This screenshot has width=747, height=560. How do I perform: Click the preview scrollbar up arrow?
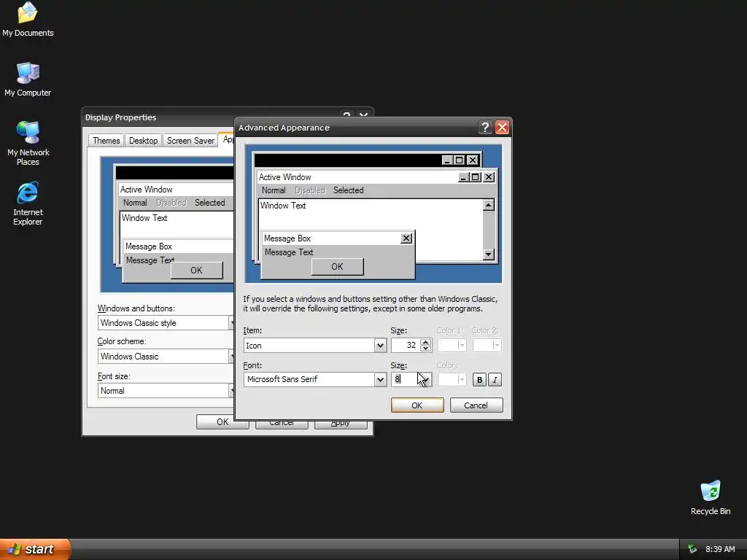pyautogui.click(x=488, y=205)
